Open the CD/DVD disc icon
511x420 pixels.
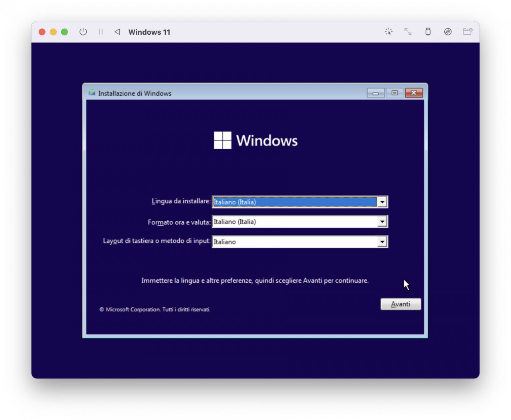pos(448,32)
